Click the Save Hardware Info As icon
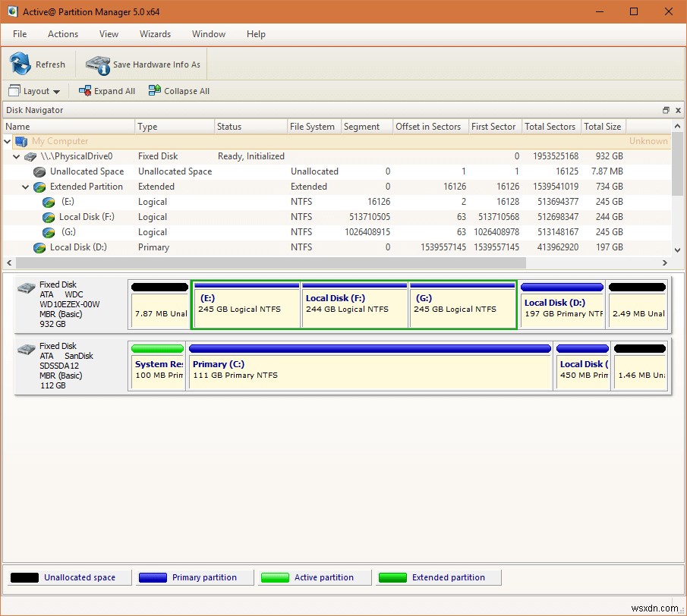 click(97, 65)
